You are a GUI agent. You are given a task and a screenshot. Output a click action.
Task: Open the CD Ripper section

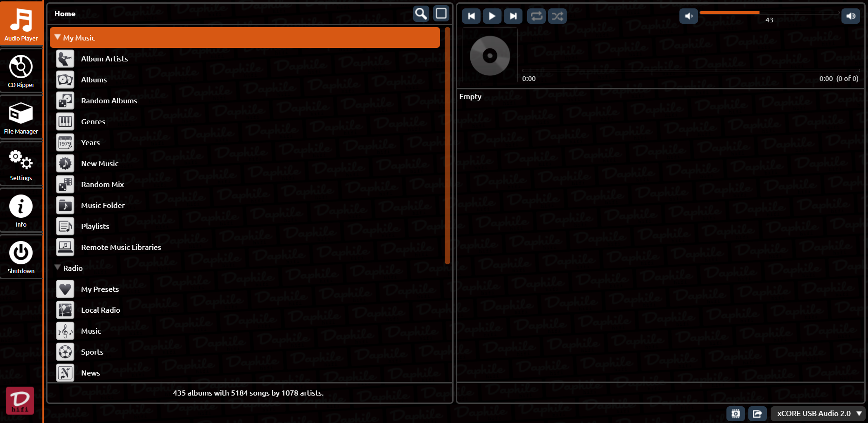pyautogui.click(x=21, y=71)
